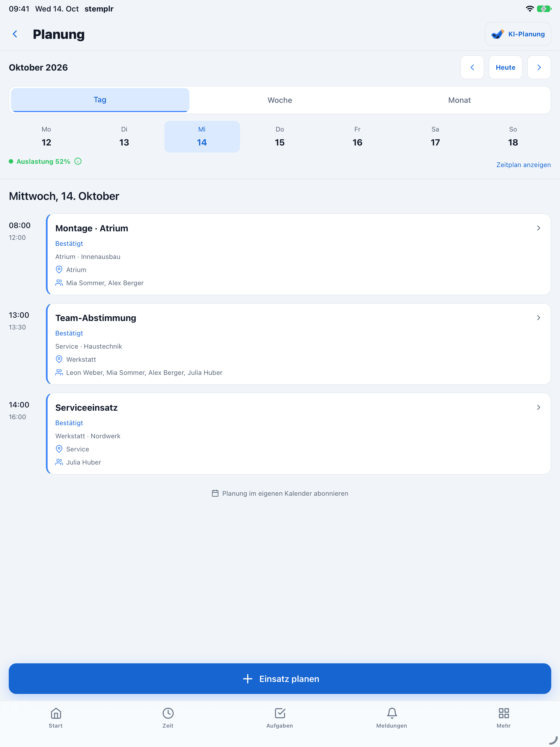Open Team-Abstimmung title

click(96, 318)
